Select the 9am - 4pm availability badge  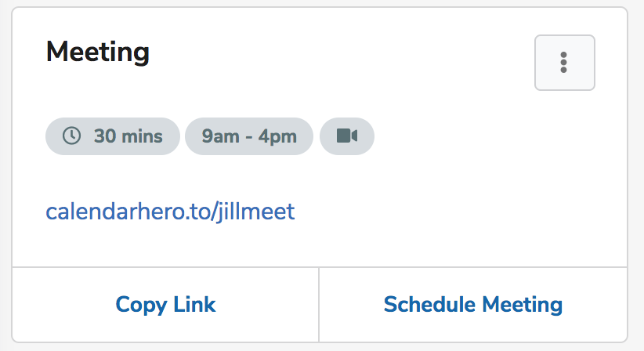pyautogui.click(x=248, y=136)
